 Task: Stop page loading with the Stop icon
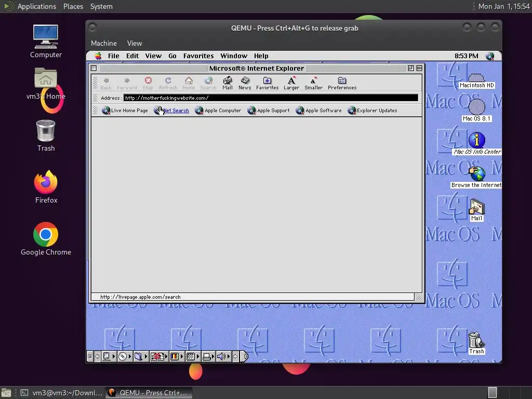(x=148, y=83)
